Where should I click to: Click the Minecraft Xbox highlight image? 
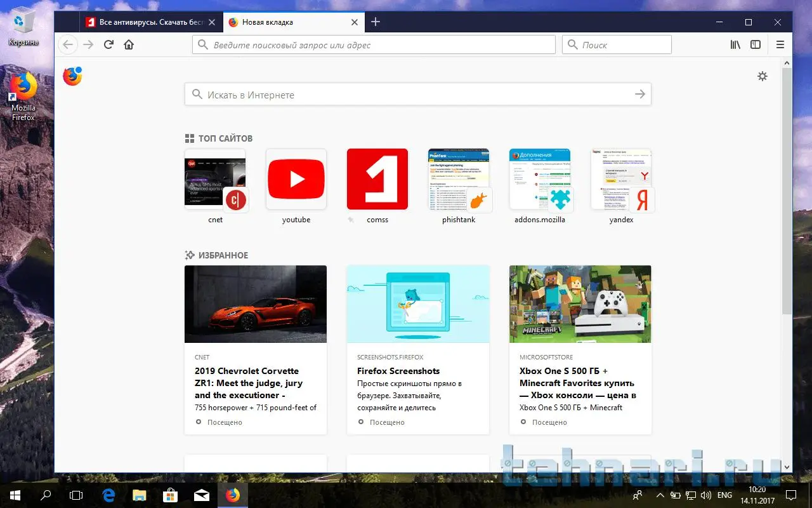[580, 304]
